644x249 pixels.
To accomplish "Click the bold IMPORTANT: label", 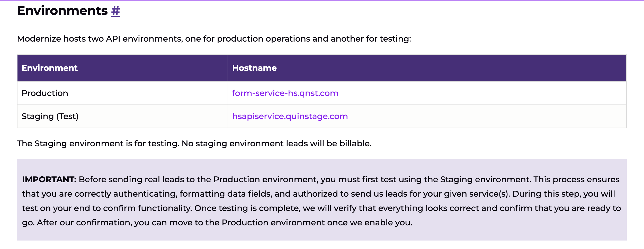I will click(49, 179).
